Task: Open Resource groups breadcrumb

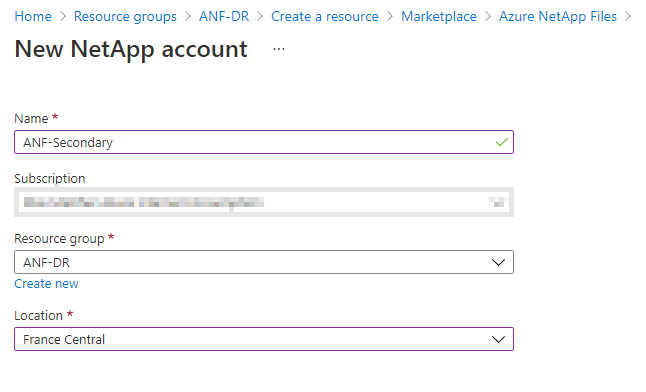Action: pos(125,16)
